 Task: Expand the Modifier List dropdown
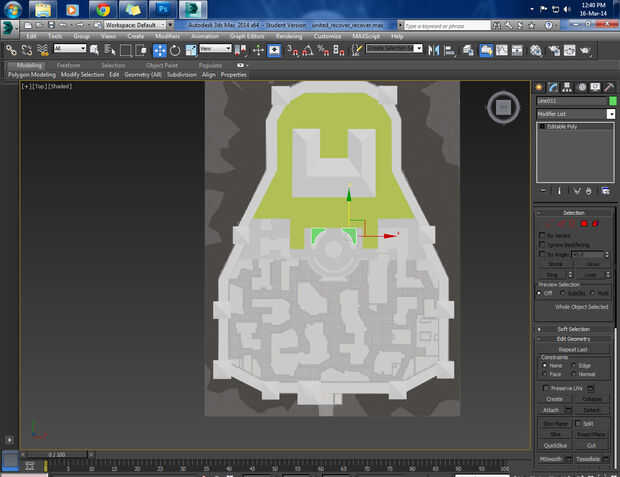click(x=610, y=114)
